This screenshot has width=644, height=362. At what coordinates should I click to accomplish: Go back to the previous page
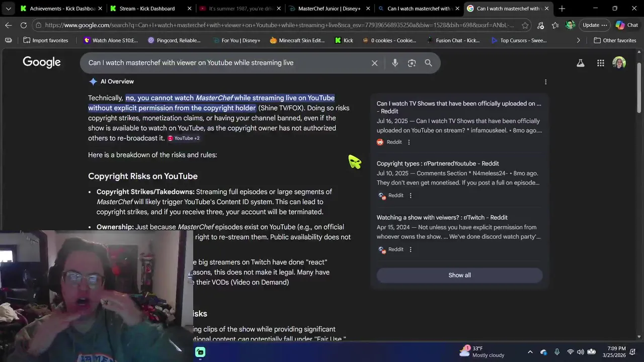point(9,25)
